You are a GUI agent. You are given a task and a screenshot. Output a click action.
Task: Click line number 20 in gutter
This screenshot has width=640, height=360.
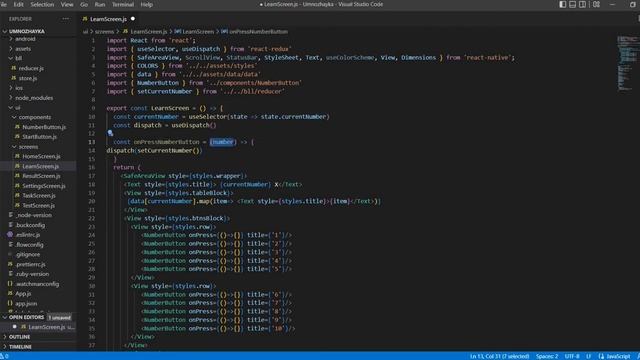point(92,201)
